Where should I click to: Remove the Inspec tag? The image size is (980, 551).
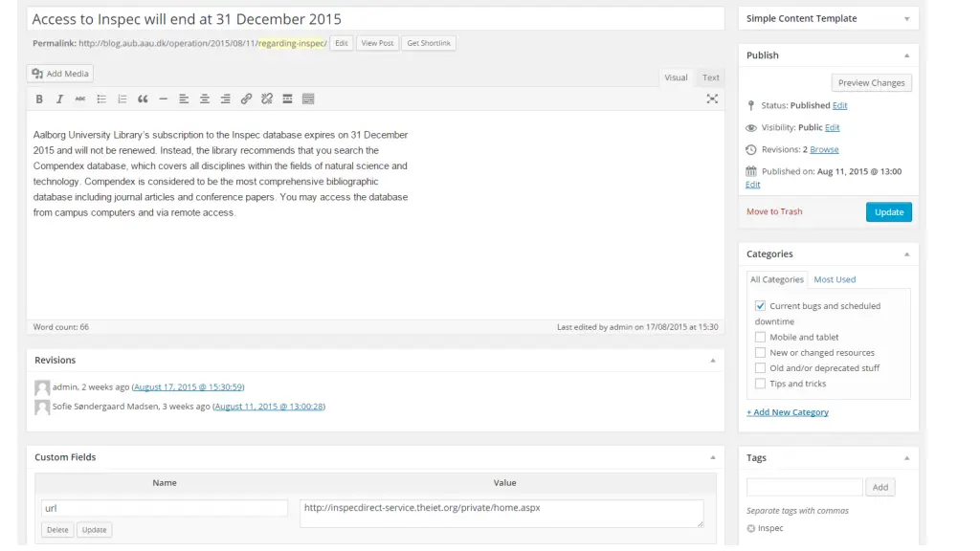[751, 528]
